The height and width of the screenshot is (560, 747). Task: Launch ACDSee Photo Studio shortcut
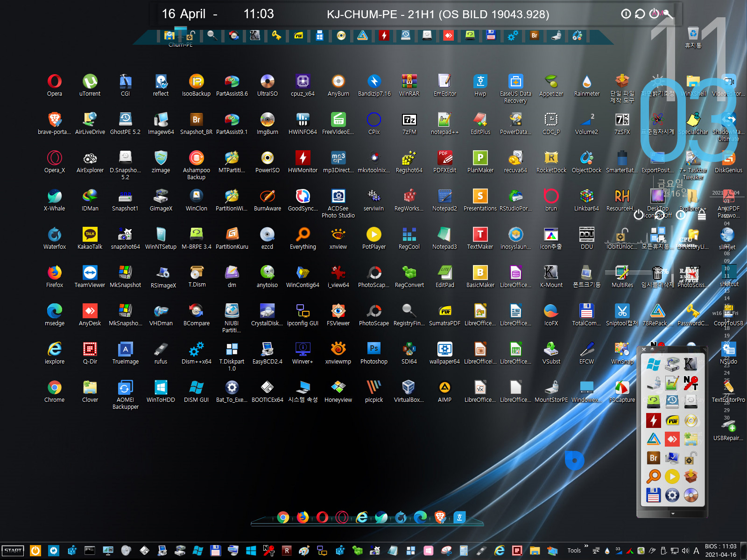338,203
